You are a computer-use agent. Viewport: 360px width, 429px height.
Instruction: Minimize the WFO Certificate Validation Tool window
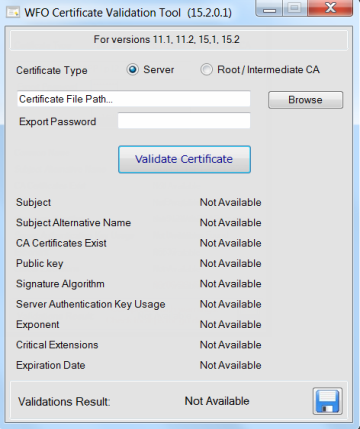click(x=269, y=8)
